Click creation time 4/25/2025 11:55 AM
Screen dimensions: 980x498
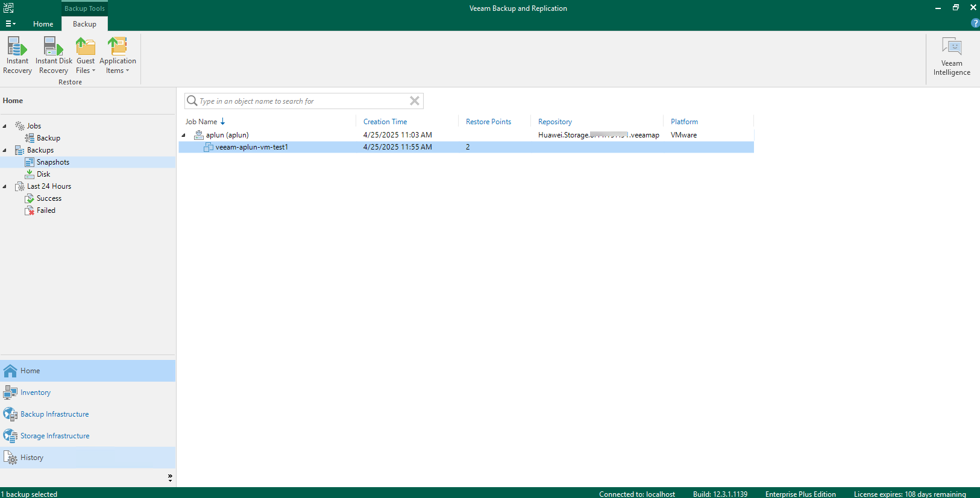pos(398,147)
